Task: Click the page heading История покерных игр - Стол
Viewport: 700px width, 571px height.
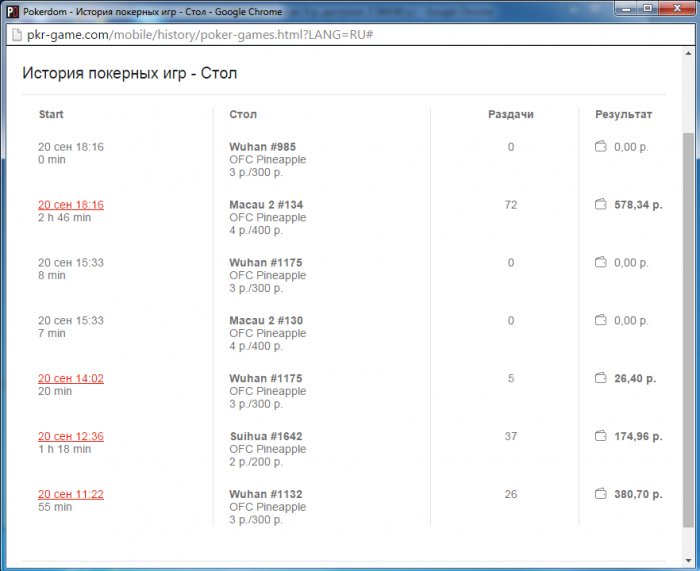Action: (x=129, y=73)
